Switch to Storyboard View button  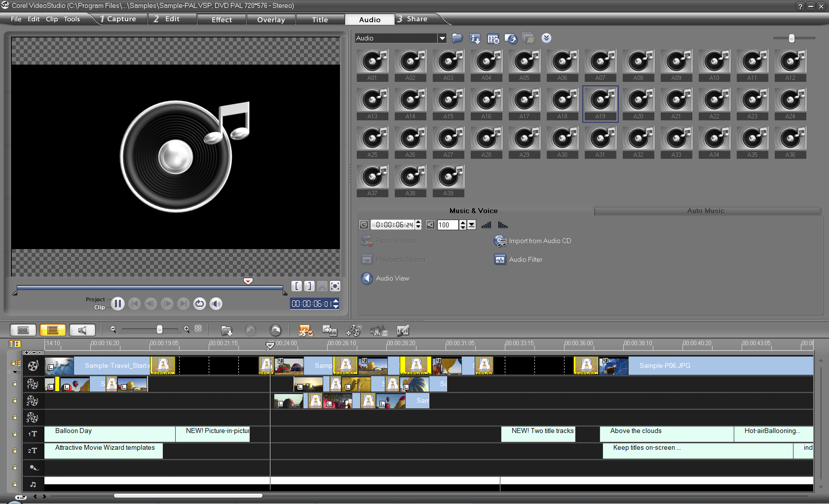pos(23,330)
